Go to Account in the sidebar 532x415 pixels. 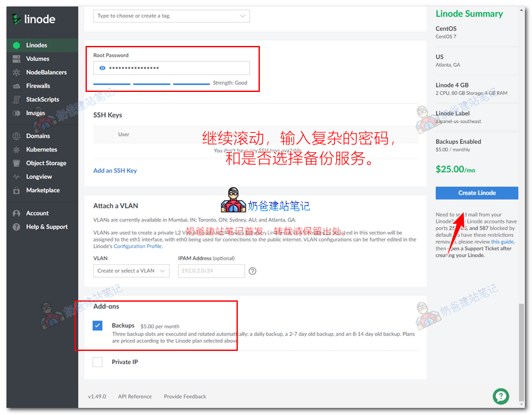tap(37, 213)
